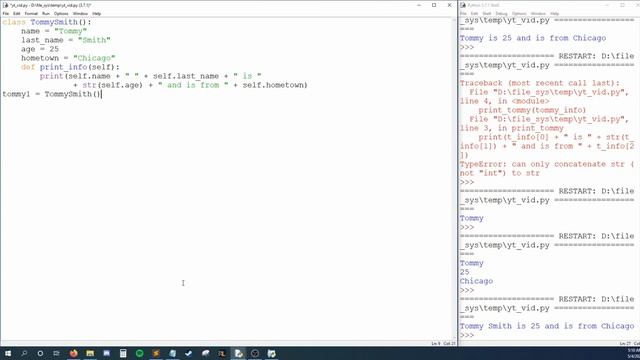Maximize the yt_vid.py editor window

(x=434, y=5)
